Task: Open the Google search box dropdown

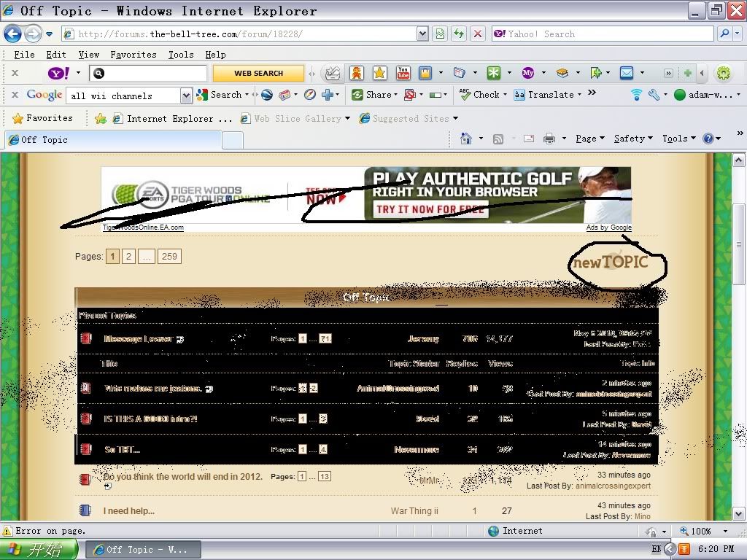Action: pos(185,96)
